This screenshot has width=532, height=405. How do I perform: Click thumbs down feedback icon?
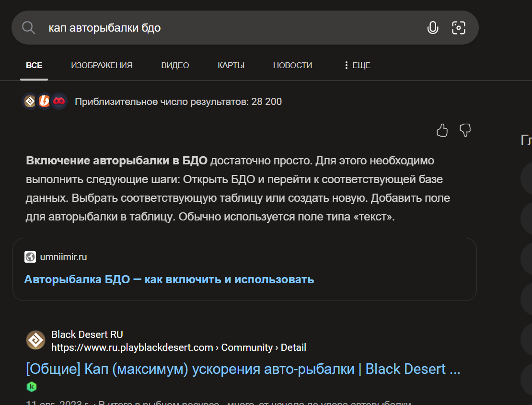(x=465, y=130)
